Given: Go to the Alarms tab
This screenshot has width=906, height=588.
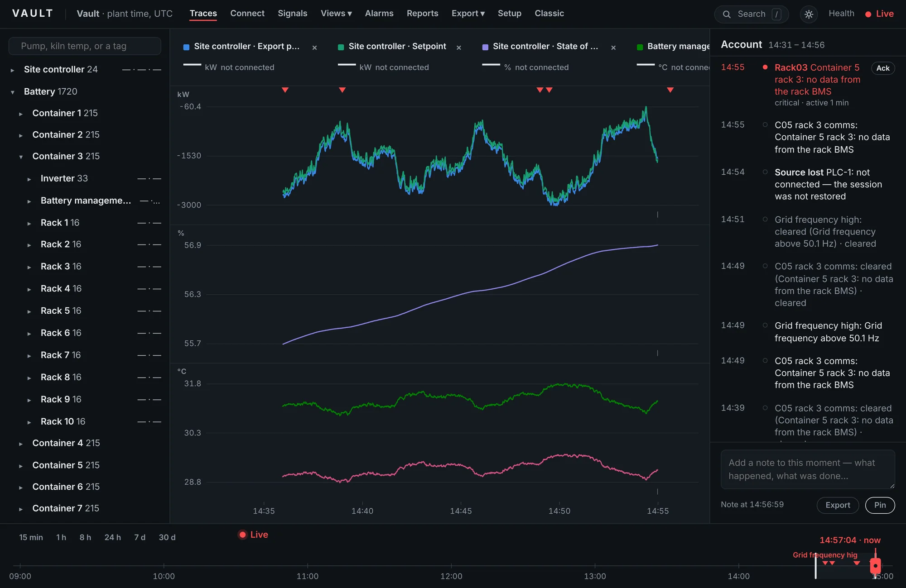Looking at the screenshot, I should [x=379, y=14].
